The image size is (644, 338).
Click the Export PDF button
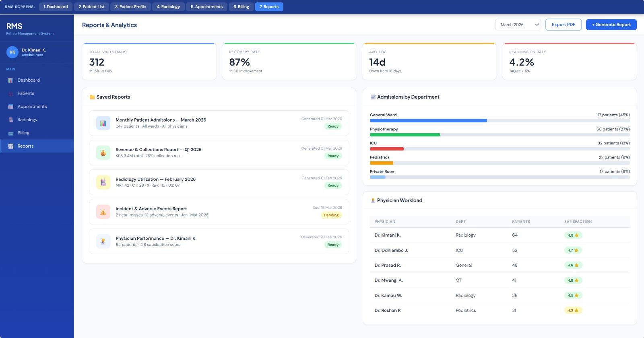pyautogui.click(x=563, y=25)
